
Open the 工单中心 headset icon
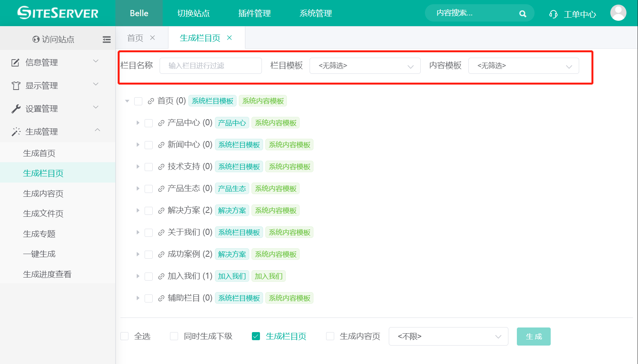click(553, 14)
